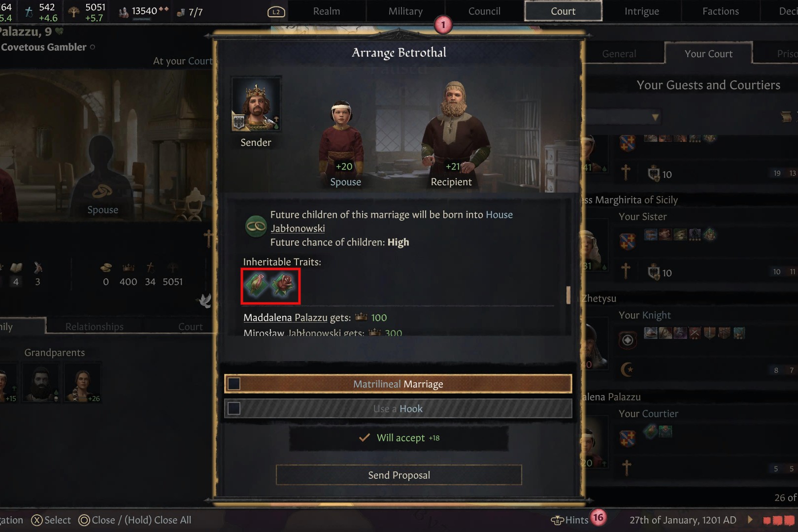798x532 pixels.
Task: Select the green bird inheritable trait icon
Action: coord(256,285)
